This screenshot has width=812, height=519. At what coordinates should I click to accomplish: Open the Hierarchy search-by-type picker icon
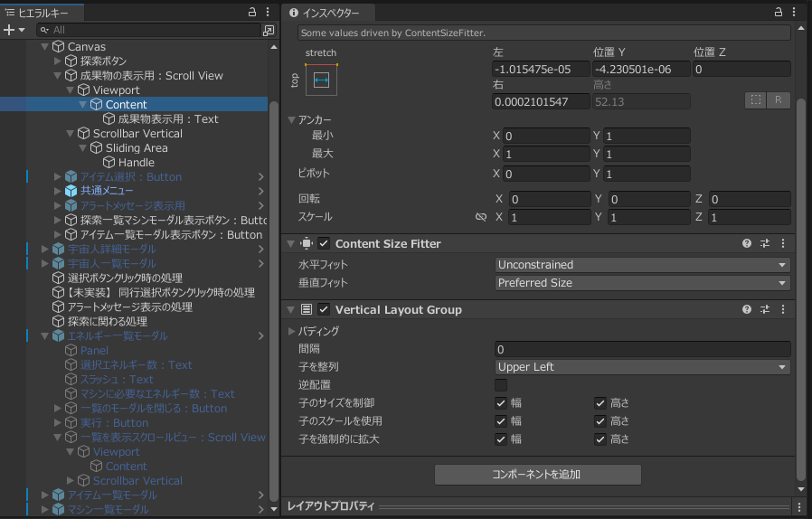pos(269,31)
